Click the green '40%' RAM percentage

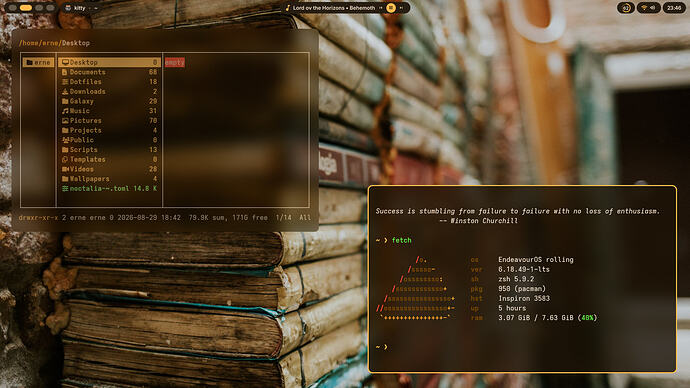coord(587,318)
